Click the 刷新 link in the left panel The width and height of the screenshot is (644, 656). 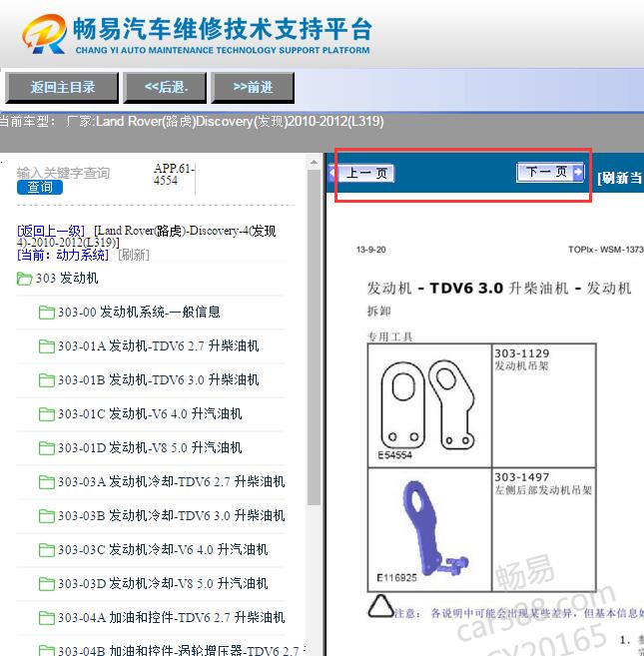[x=134, y=255]
